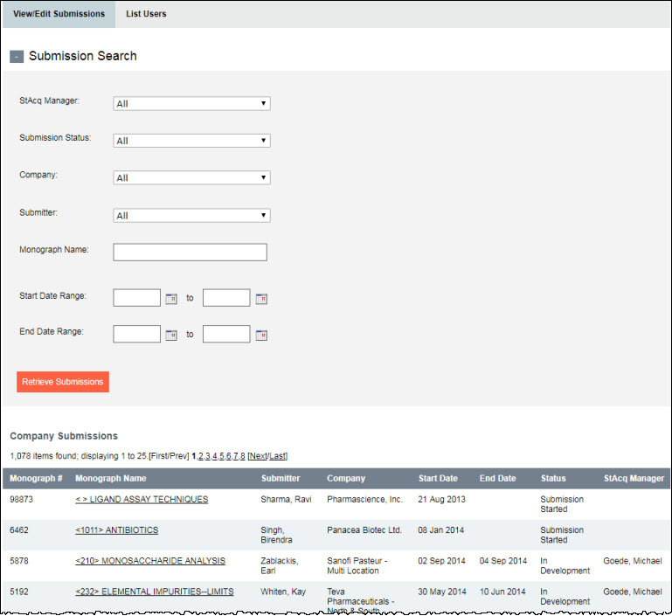Open the LIGAND ASSAY TECHNIQUES monograph link

(x=142, y=500)
